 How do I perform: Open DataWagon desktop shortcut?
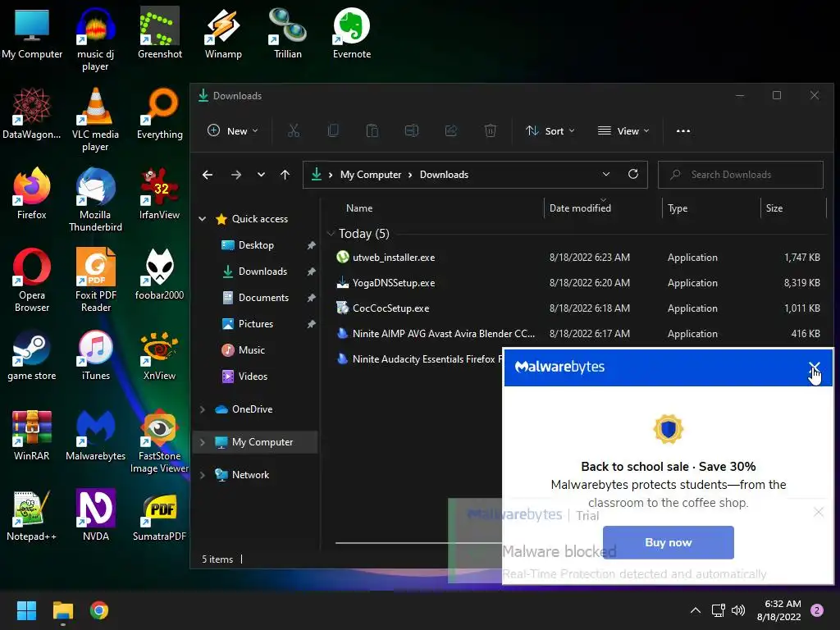32,113
